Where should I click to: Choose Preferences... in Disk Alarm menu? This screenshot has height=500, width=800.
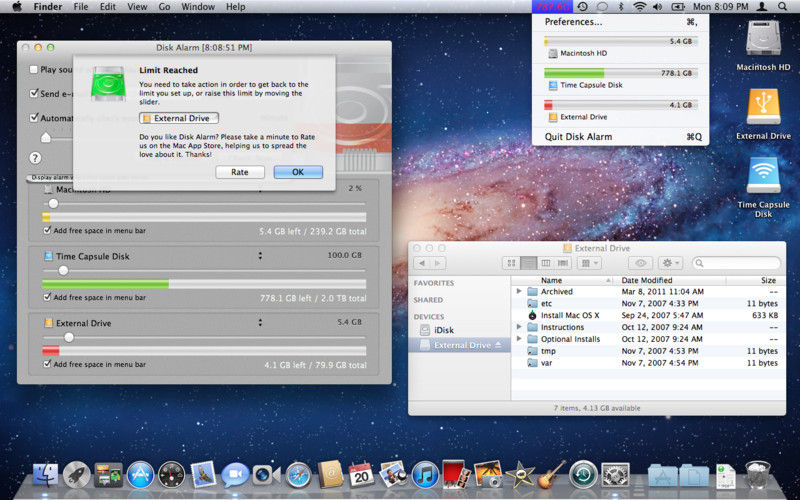620,22
